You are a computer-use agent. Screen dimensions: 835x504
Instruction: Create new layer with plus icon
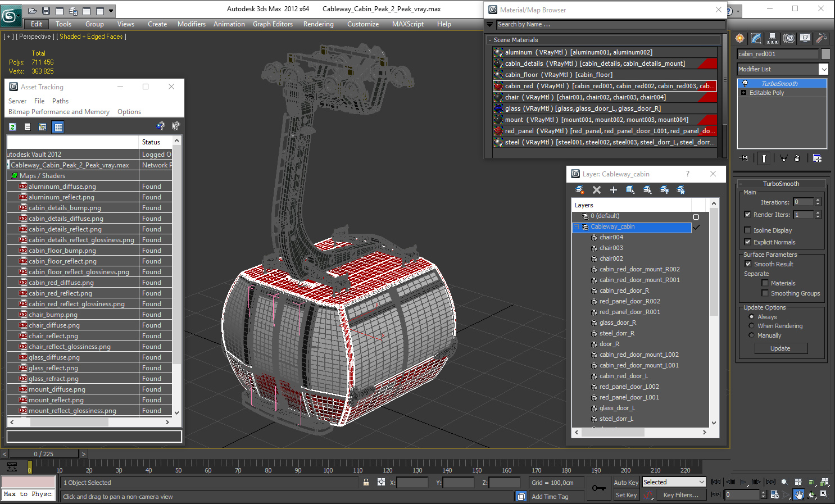click(614, 190)
